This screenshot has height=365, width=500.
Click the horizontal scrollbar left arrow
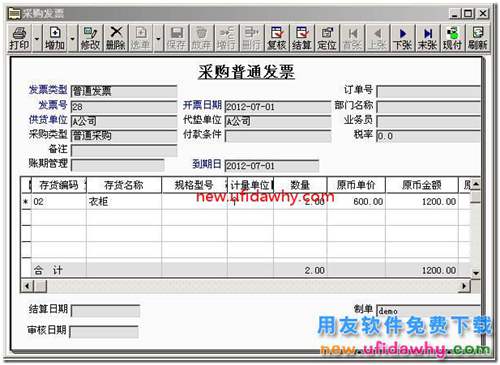click(x=28, y=286)
